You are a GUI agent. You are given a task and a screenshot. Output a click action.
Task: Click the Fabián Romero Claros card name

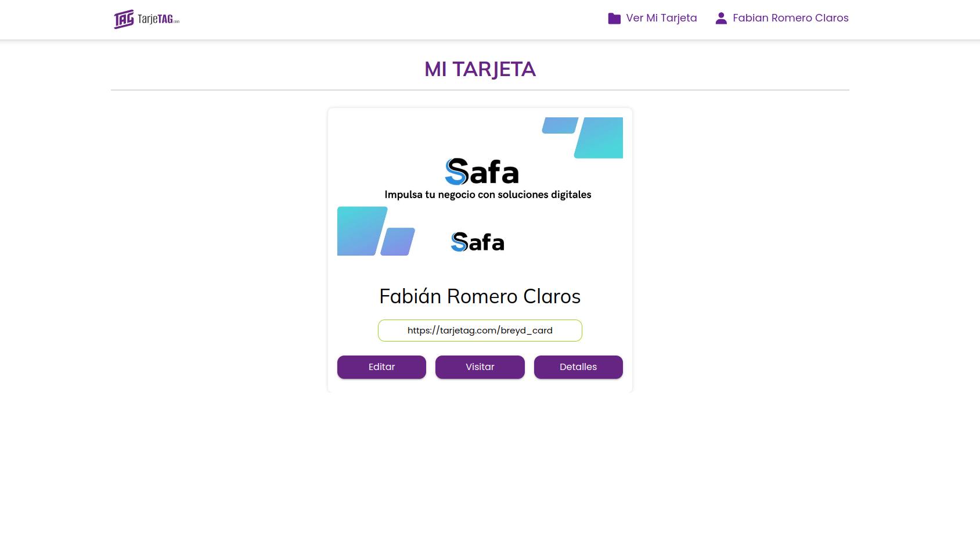point(480,296)
